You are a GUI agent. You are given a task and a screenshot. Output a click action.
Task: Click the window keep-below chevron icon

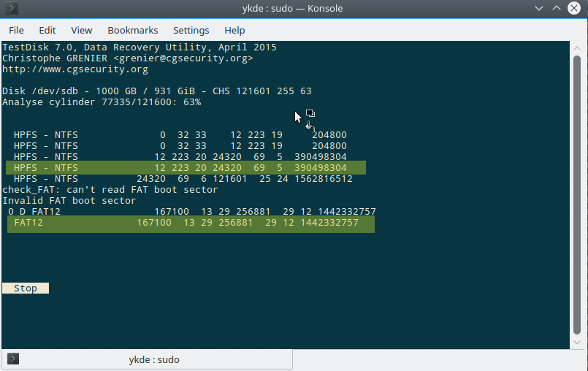(539, 8)
